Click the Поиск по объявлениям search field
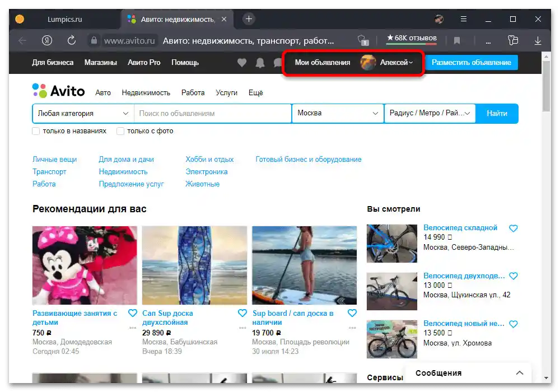 213,114
